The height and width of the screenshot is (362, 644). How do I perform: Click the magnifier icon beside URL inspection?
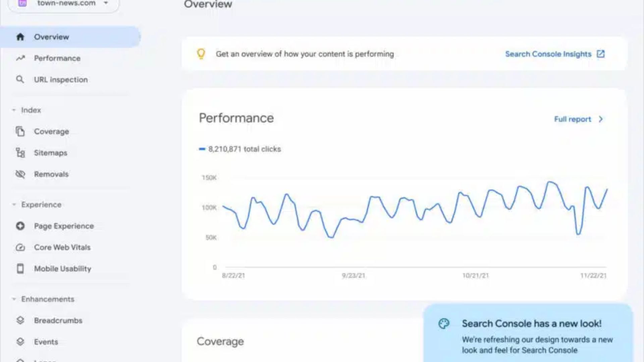point(20,79)
